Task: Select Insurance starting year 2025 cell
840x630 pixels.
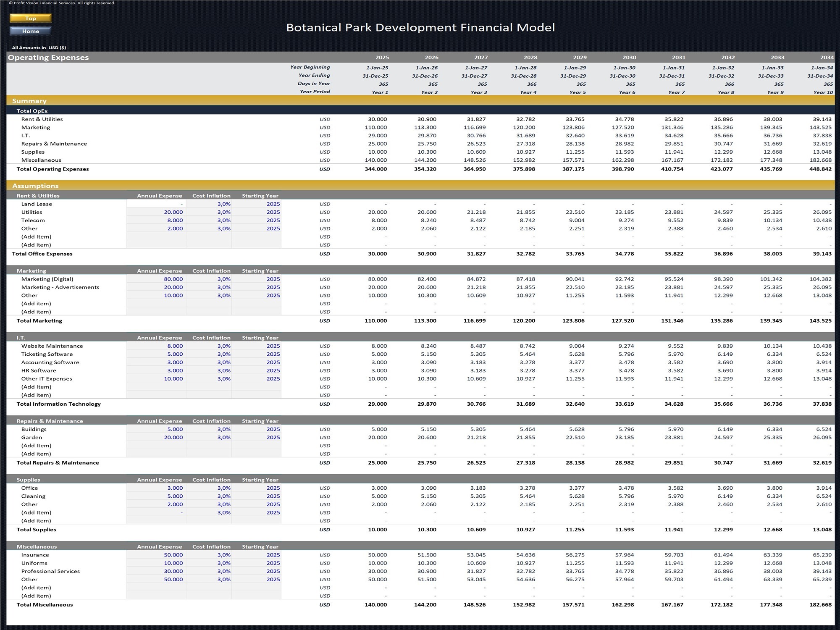Action: 256,555
